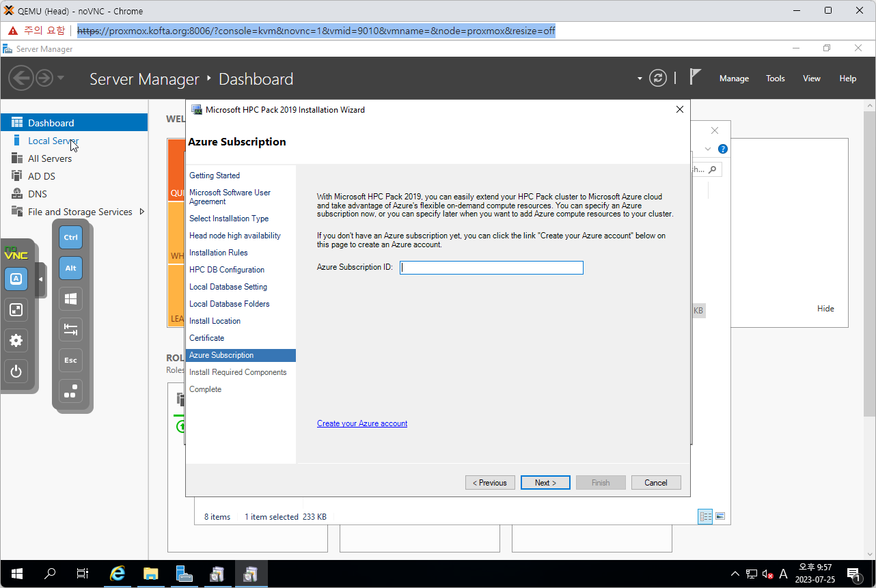Image resolution: width=876 pixels, height=588 pixels.
Task: Toggle the Alt key in noVNC
Action: pyautogui.click(x=70, y=268)
